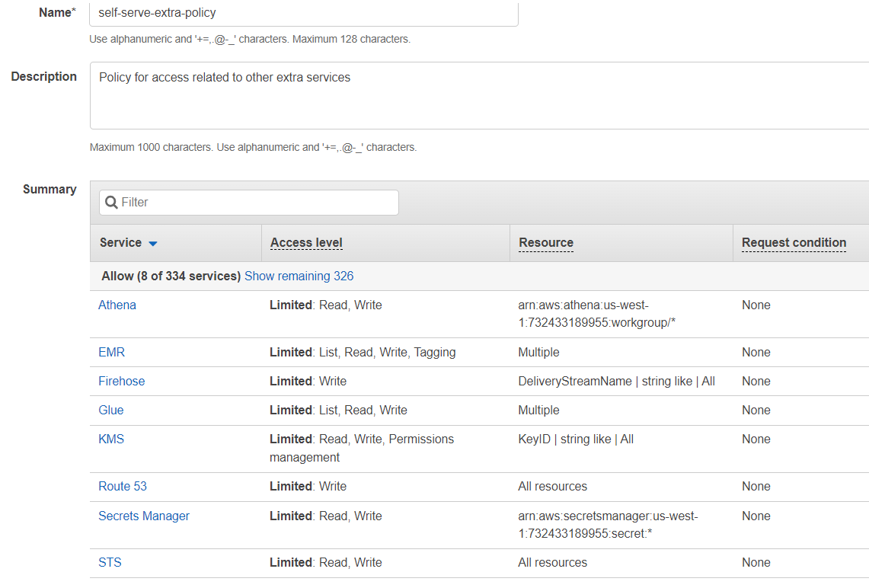The width and height of the screenshot is (869, 588).
Task: Click inside the Description text area
Action: click(x=479, y=96)
